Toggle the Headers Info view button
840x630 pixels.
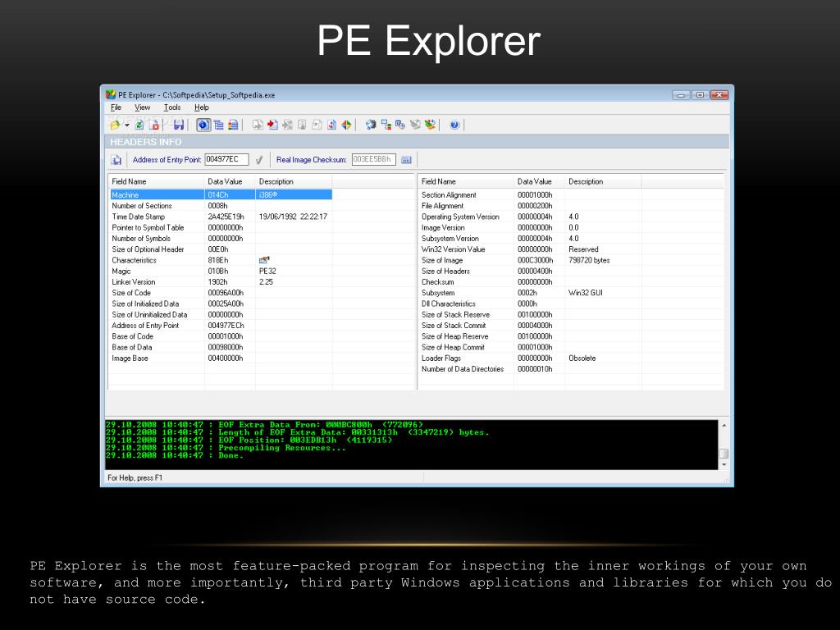[x=203, y=125]
